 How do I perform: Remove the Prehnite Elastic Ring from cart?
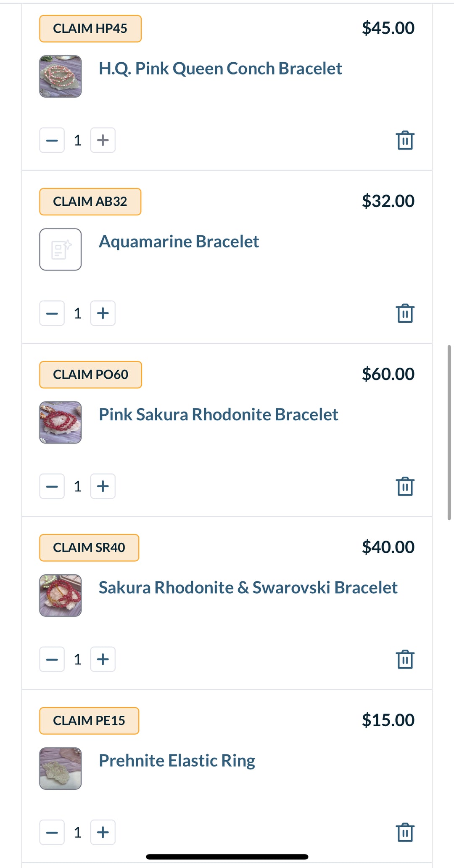point(405,832)
